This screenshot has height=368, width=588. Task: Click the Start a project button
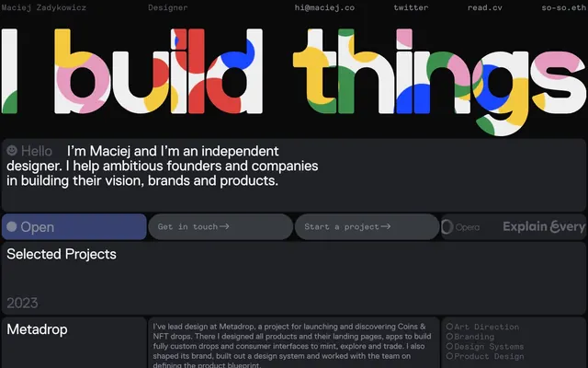pos(367,226)
